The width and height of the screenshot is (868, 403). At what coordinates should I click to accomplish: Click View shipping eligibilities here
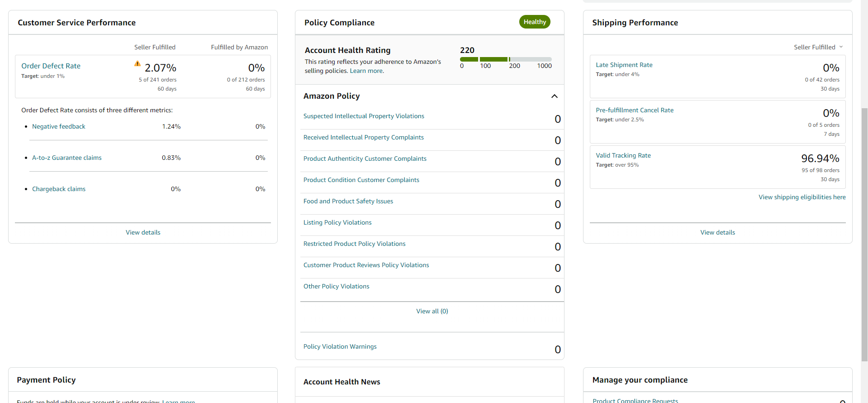point(802,197)
